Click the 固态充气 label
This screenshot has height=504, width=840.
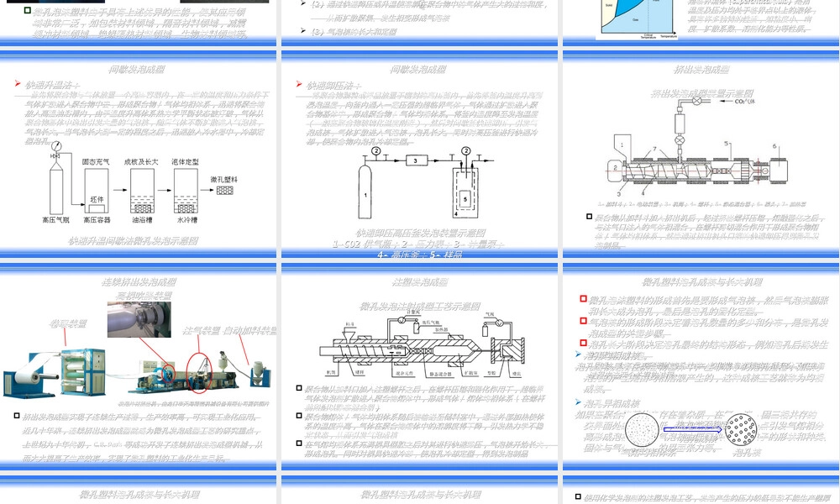96,161
